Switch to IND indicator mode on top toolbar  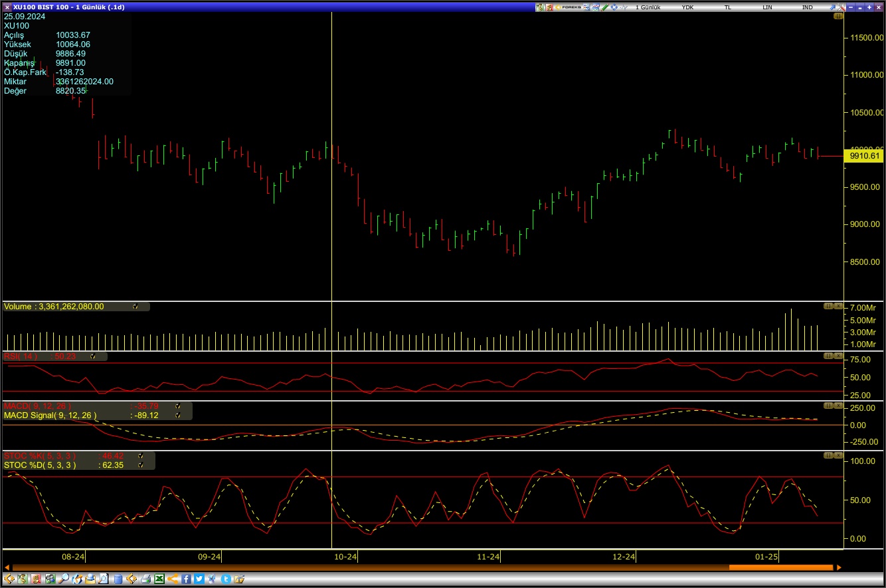point(806,7)
